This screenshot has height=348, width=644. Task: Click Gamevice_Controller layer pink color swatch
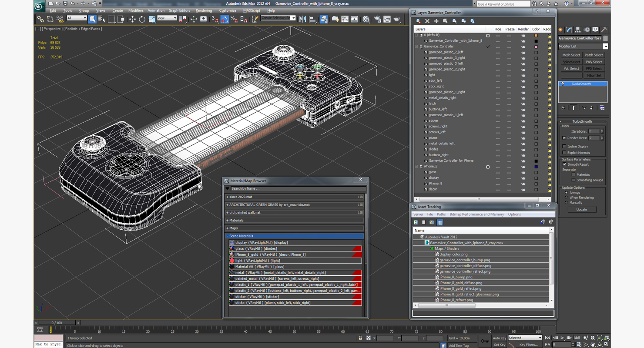point(536,47)
